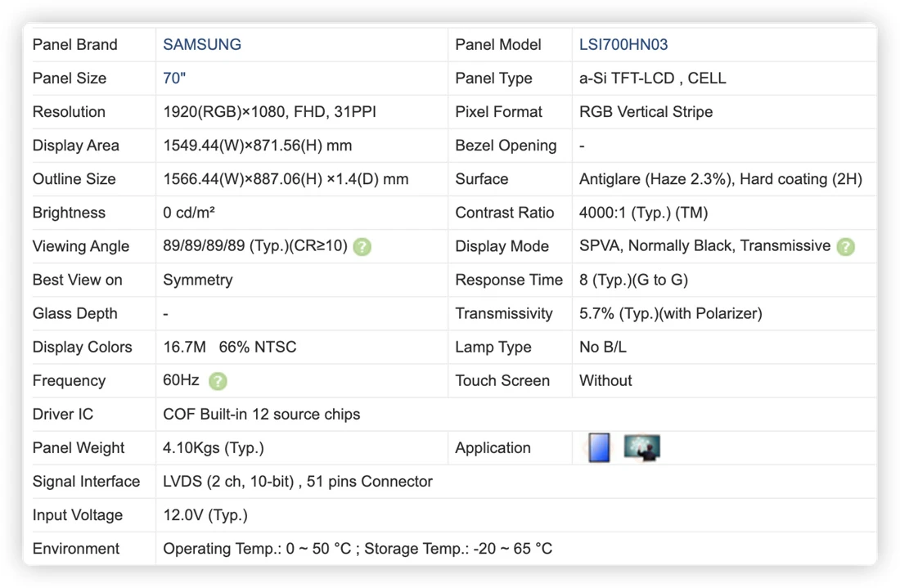The image size is (900, 588).
Task: Click the Resolution label
Action: (x=69, y=112)
